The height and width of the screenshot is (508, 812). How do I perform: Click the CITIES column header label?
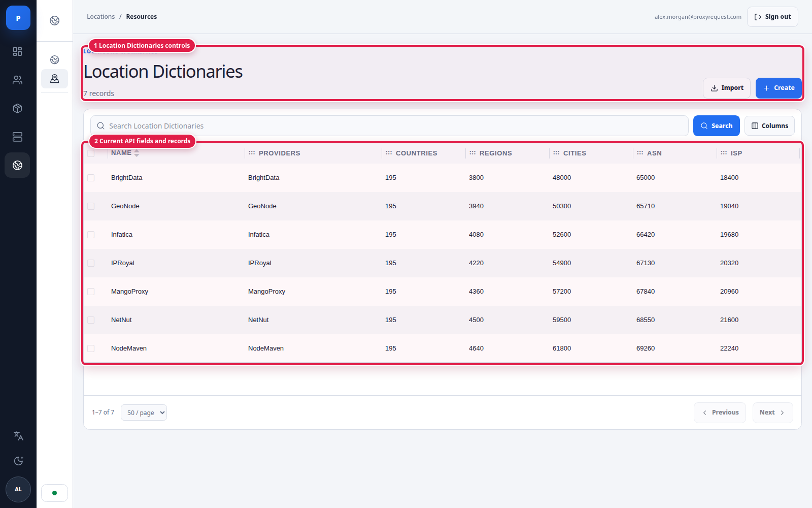(x=574, y=153)
